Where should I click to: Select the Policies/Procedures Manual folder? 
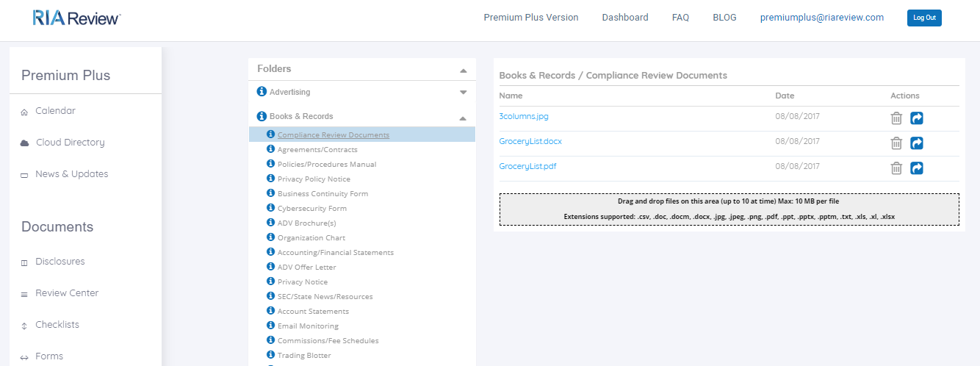tap(327, 165)
